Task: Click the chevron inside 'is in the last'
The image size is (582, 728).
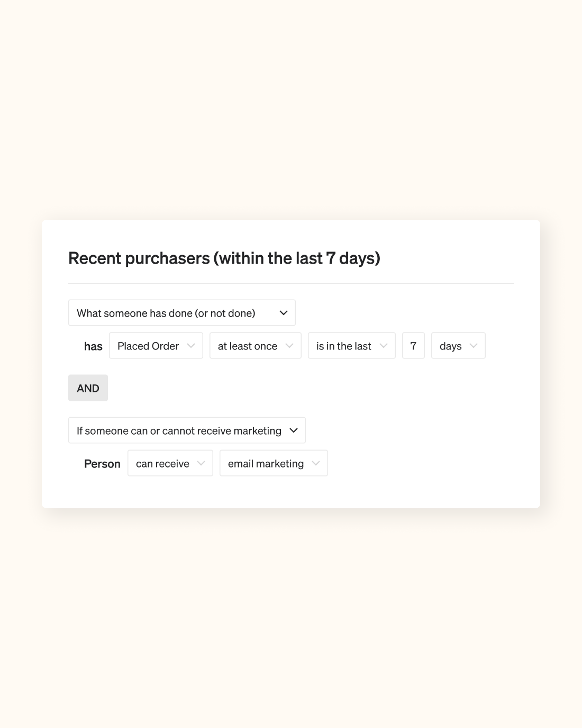Action: [x=383, y=345]
